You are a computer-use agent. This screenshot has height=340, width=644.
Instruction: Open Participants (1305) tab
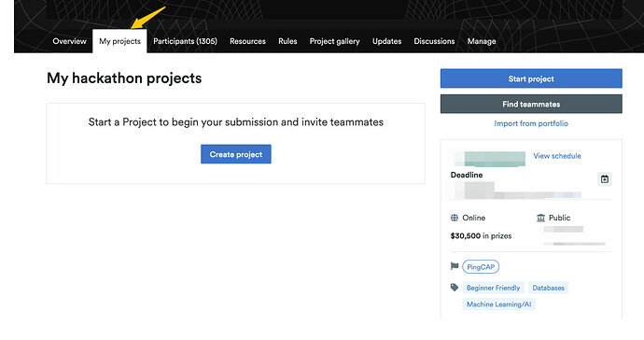[x=185, y=41]
